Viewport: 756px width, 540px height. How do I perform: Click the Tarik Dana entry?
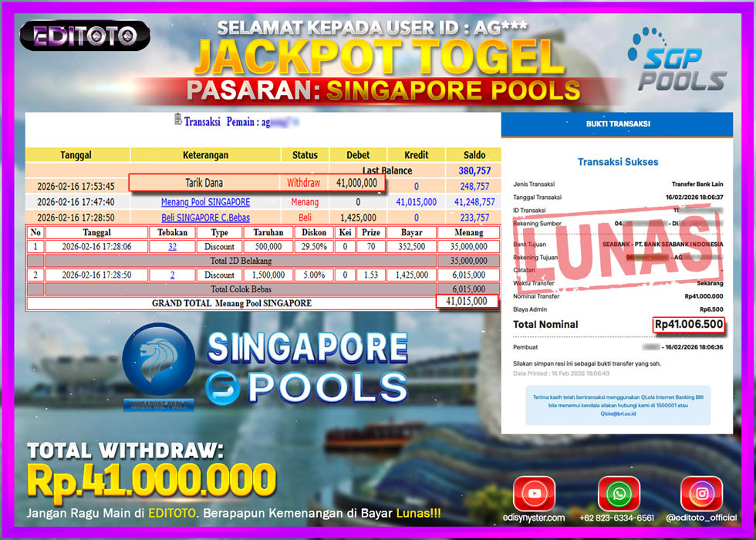pyautogui.click(x=204, y=184)
